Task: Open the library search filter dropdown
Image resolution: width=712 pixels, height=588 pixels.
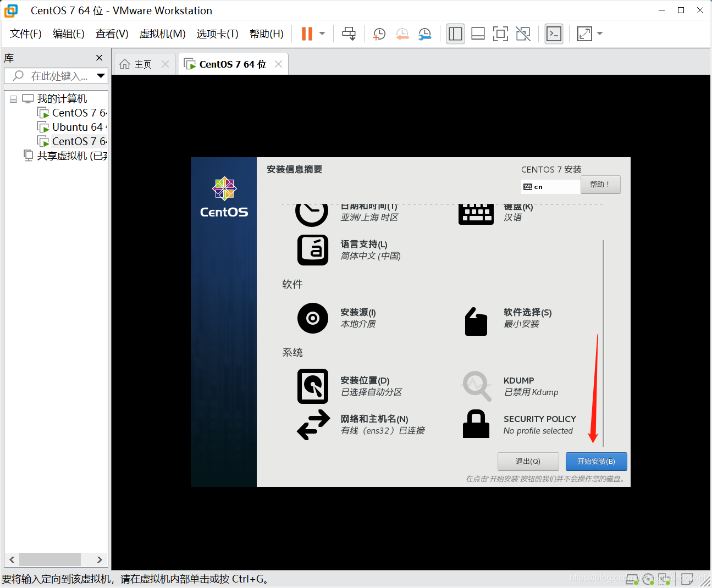Action: click(x=101, y=76)
